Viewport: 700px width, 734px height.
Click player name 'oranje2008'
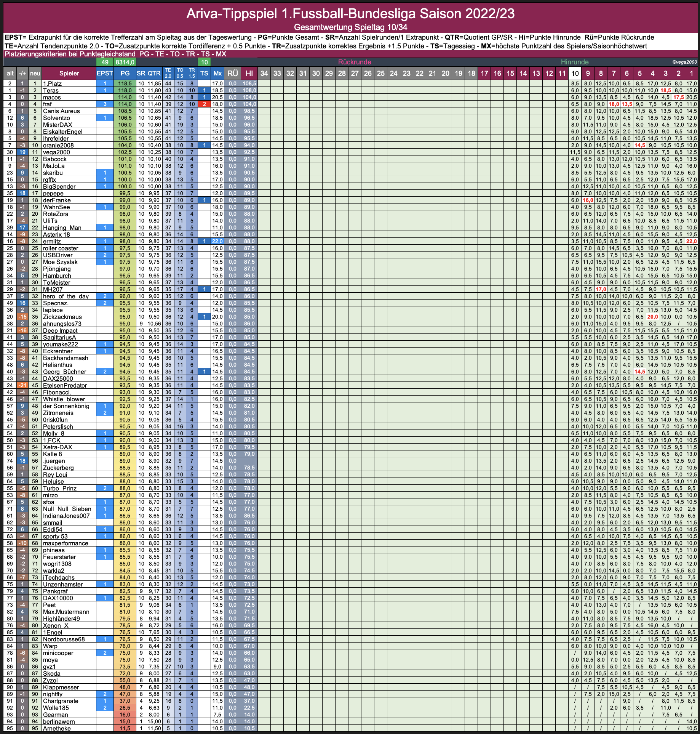click(x=58, y=145)
